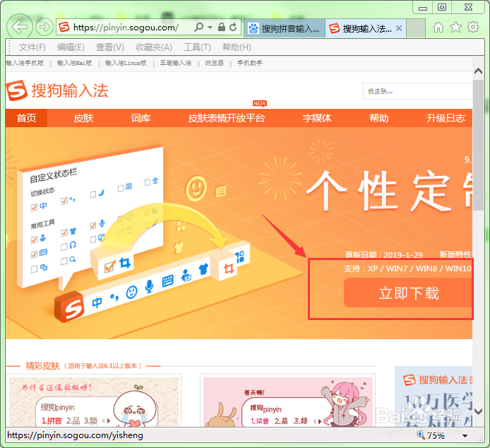Open the 文件(F) menu

(x=32, y=47)
